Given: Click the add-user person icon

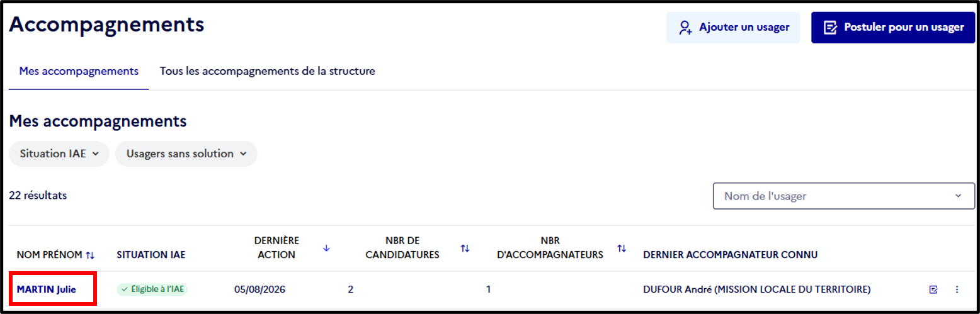Looking at the screenshot, I should tap(685, 28).
